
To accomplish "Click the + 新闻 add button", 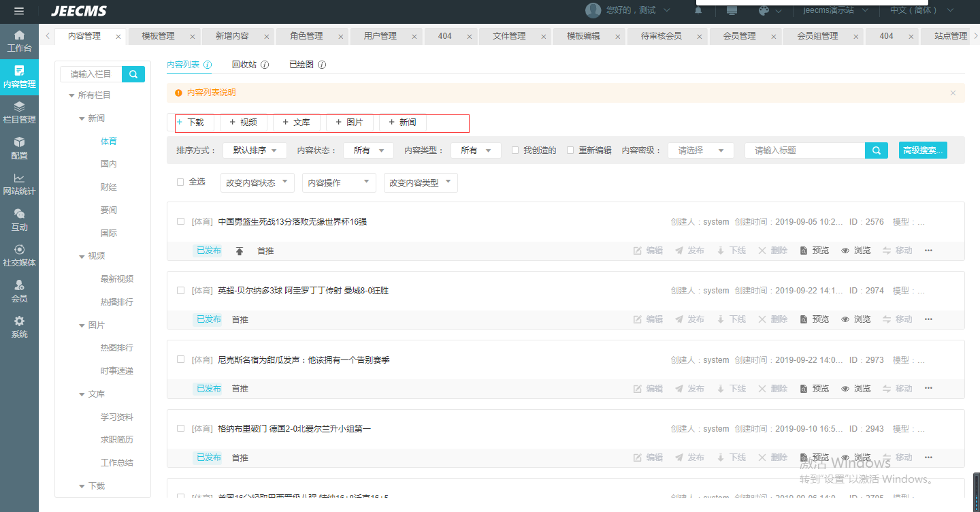I will pyautogui.click(x=402, y=123).
